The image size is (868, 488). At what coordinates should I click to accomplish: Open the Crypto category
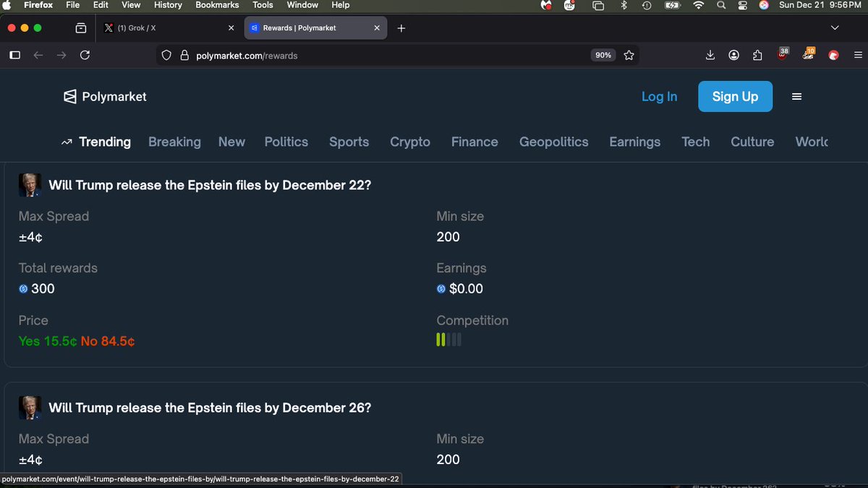[x=410, y=142]
